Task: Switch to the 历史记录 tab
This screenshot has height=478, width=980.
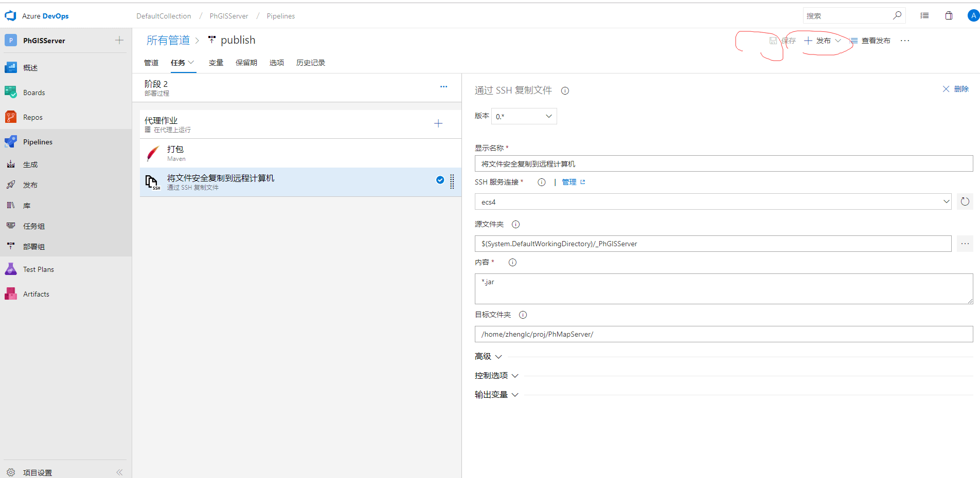Action: click(x=310, y=63)
